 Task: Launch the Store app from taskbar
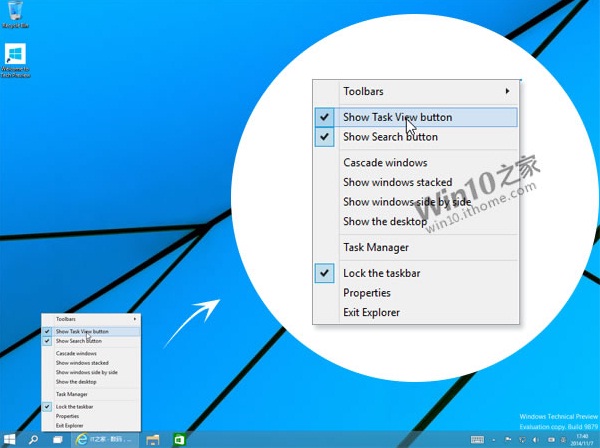179,440
